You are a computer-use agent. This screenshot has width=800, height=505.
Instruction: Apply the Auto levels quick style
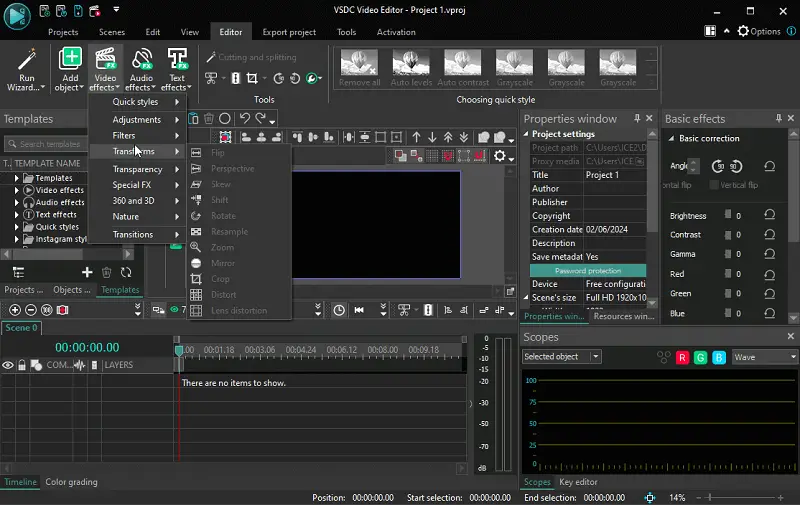pos(411,68)
